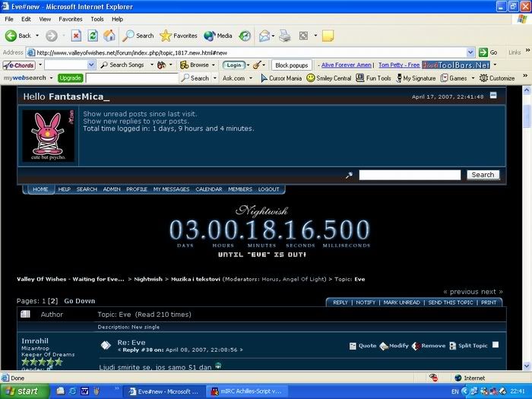Open Smiley Central toolbar item
Screen dimensions: 532x399
pyautogui.click(x=329, y=78)
